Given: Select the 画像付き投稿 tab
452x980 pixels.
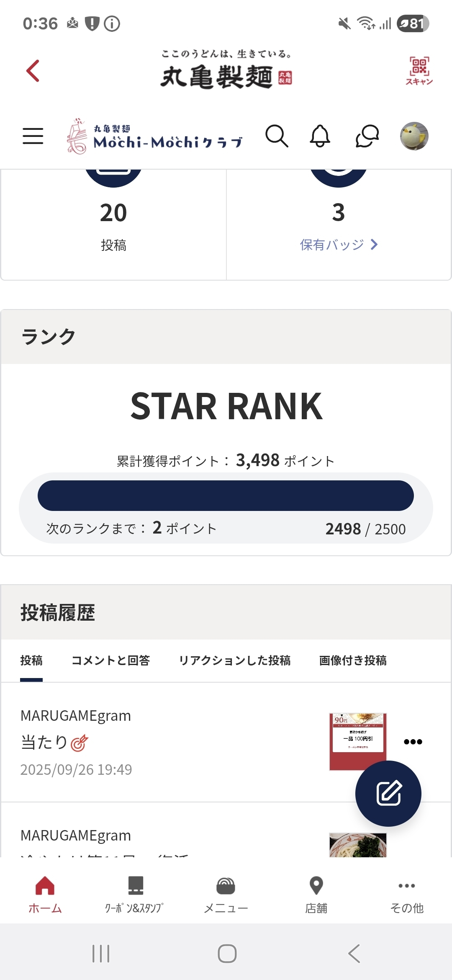Looking at the screenshot, I should [353, 660].
